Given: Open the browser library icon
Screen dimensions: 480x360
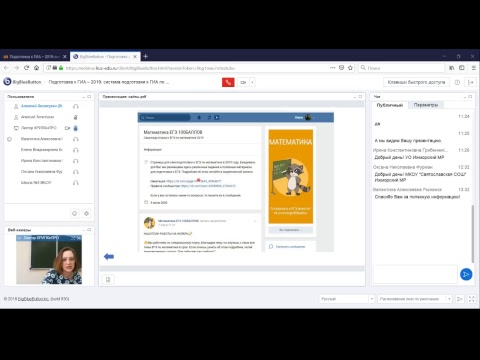Looking at the screenshot, I should (452, 68).
